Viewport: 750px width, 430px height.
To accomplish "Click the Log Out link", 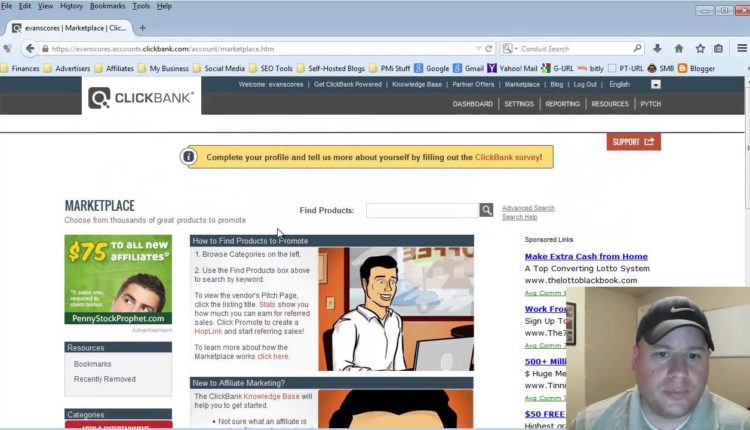I will [x=585, y=84].
